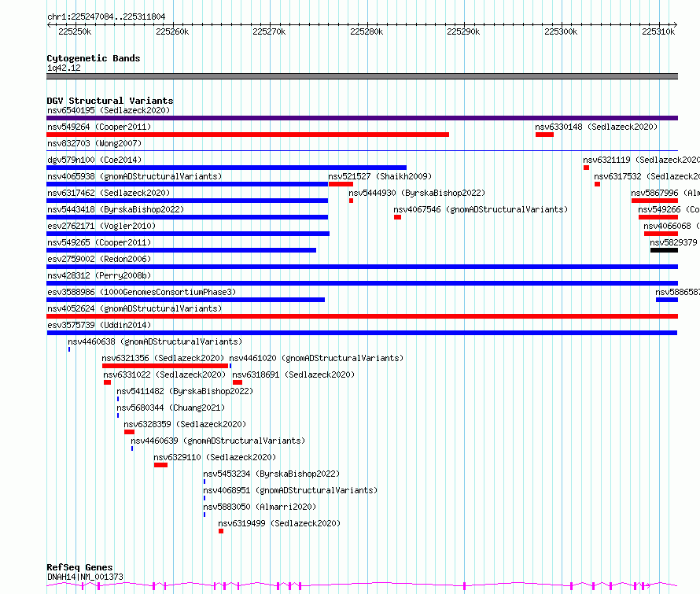Screen dimensions: 700x594
Task: Click esv2759002 (Redon2006) label
Action: pos(99,259)
